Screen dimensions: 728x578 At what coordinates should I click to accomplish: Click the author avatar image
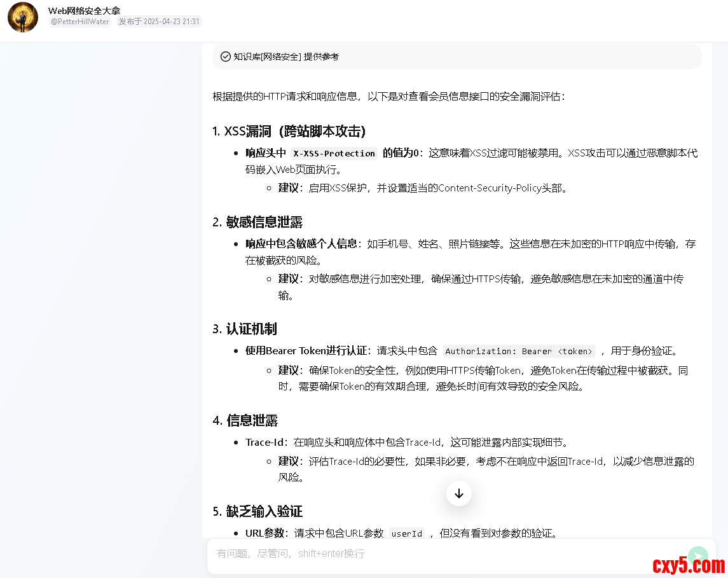tap(23, 17)
